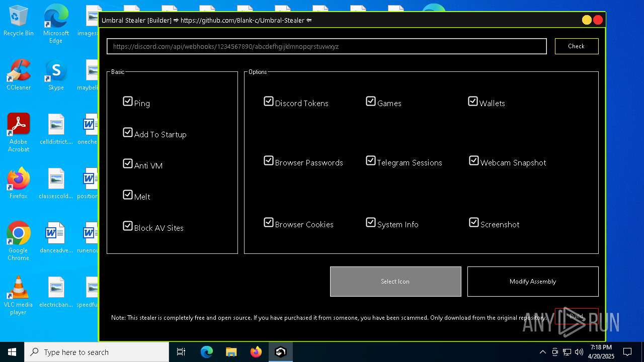
Task: Open the notification center icon
Action: coord(627,352)
